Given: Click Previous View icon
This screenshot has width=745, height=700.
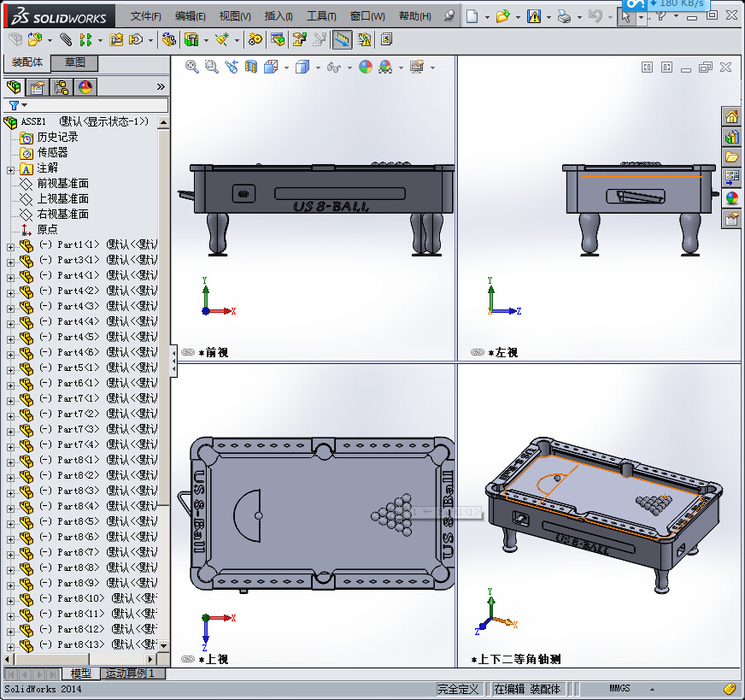Looking at the screenshot, I should (232, 67).
